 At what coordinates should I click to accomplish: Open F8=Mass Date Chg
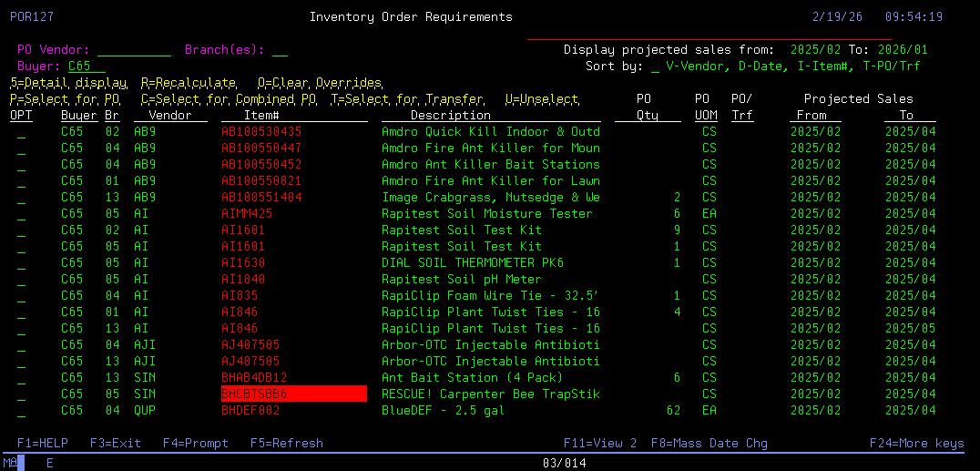(x=709, y=444)
